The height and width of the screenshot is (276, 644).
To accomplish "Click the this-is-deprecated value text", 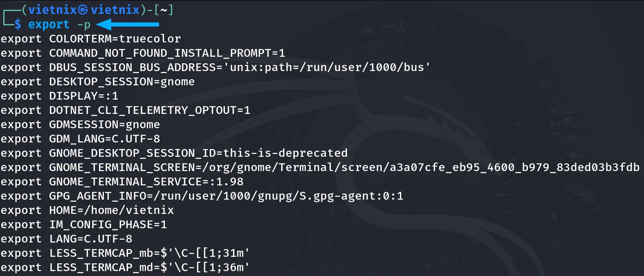I will 285,153.
